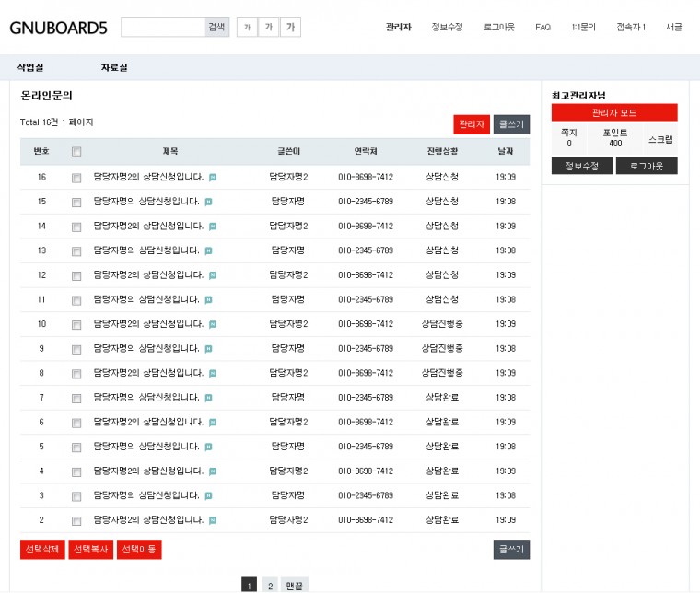Toggle the select-all checkbox in table header
This screenshot has height=593, width=700.
pos(76,152)
